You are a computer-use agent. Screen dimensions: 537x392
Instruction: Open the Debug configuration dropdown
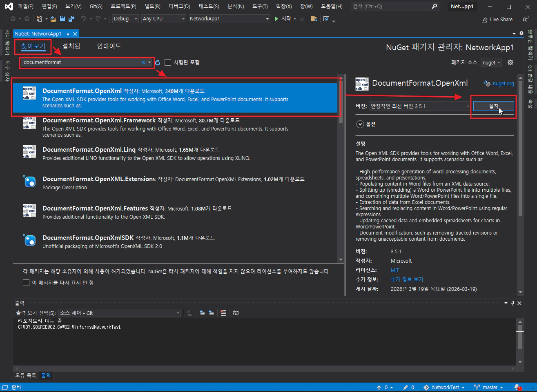click(x=125, y=19)
